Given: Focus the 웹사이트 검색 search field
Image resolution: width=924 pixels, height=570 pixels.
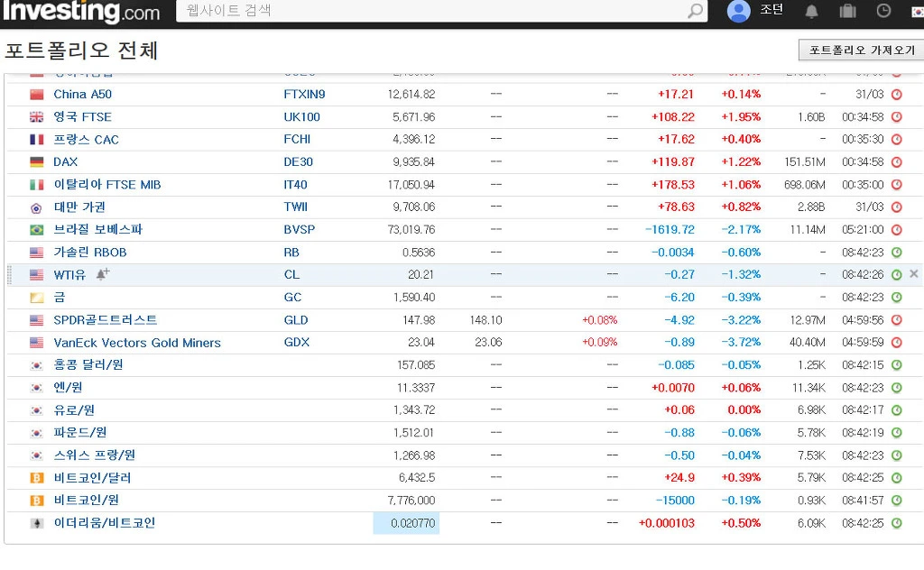Looking at the screenshot, I should coord(433,11).
